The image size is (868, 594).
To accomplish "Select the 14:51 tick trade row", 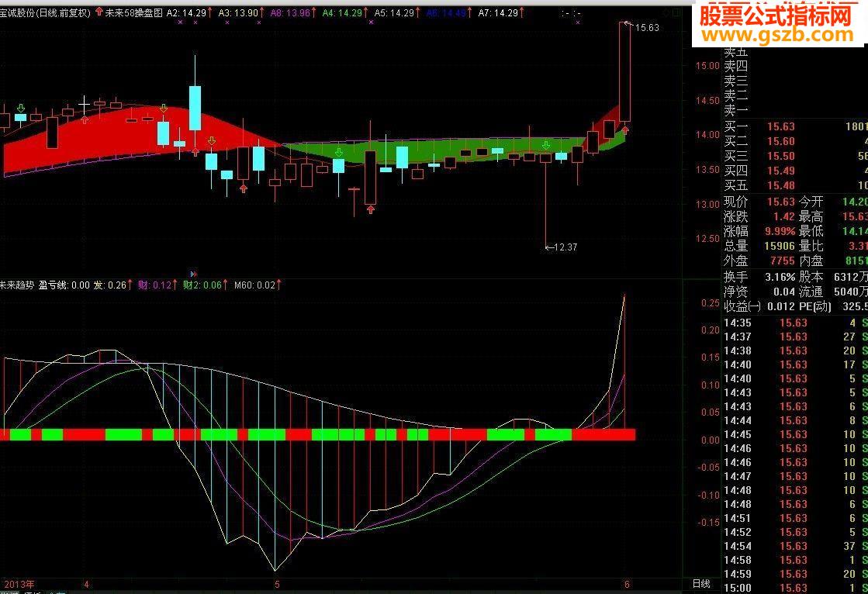I will (796, 518).
